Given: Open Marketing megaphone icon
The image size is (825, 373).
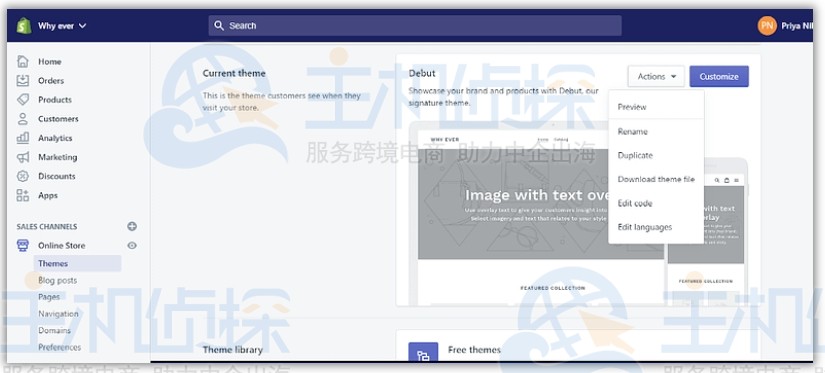Looking at the screenshot, I should point(23,157).
